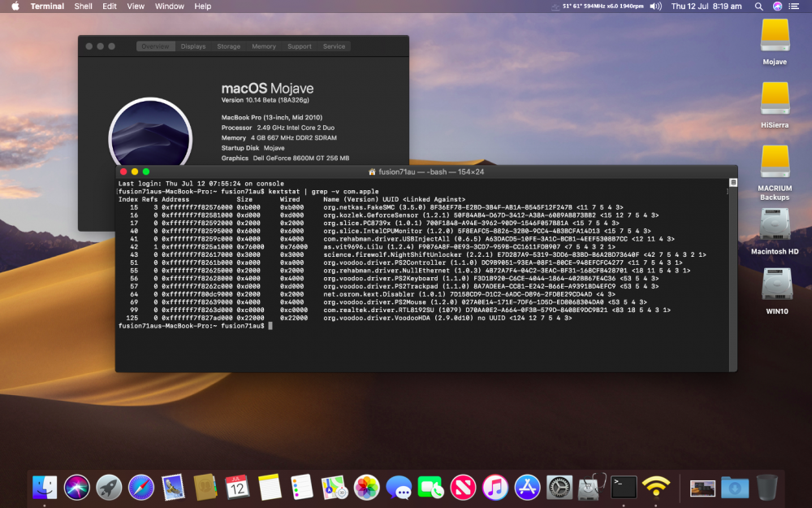Open Spotlight search in menu bar

(758, 7)
